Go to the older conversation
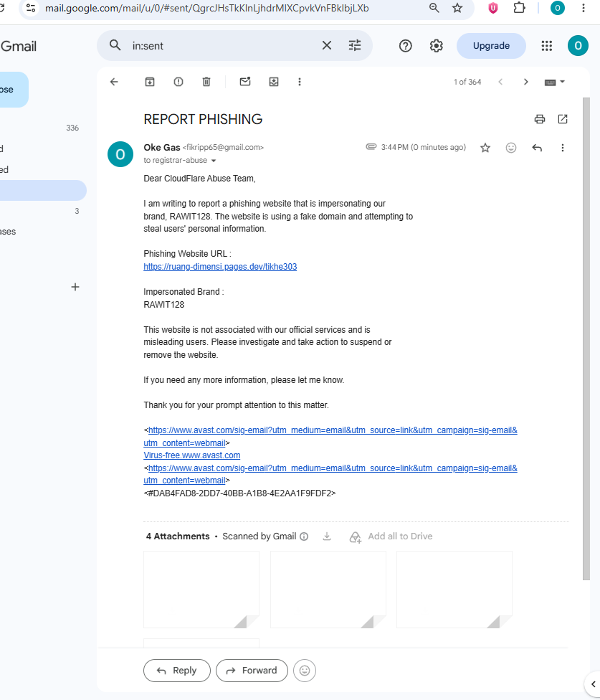This screenshot has height=700, width=600. [x=526, y=82]
